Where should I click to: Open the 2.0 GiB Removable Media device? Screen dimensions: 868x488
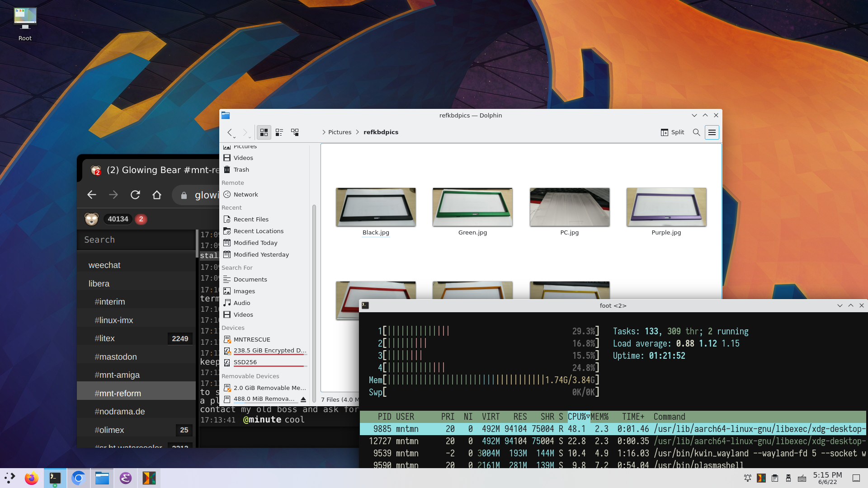(264, 388)
